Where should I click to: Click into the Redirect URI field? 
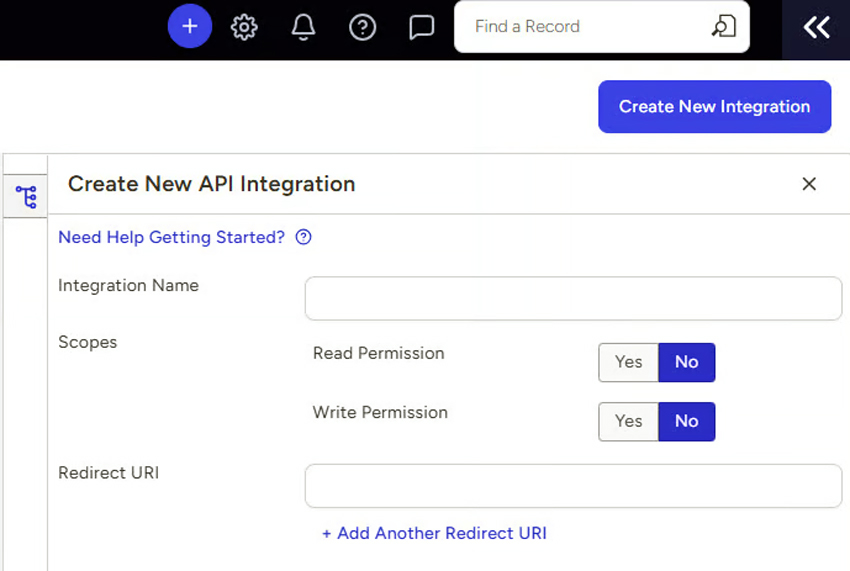click(x=573, y=486)
